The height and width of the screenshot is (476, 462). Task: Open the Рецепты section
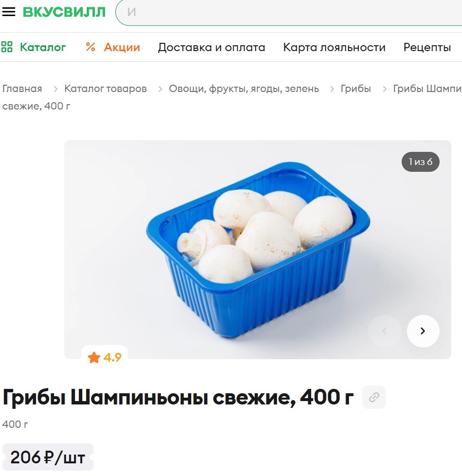pyautogui.click(x=427, y=47)
